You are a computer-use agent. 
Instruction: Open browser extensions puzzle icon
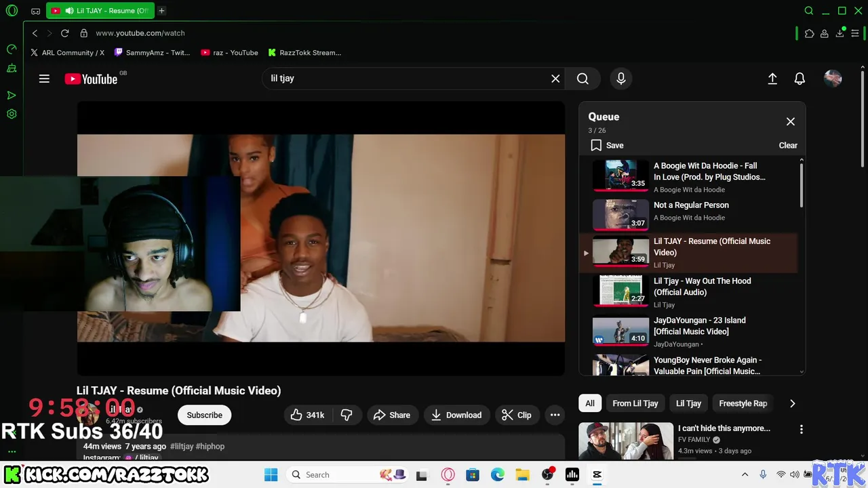[809, 33]
